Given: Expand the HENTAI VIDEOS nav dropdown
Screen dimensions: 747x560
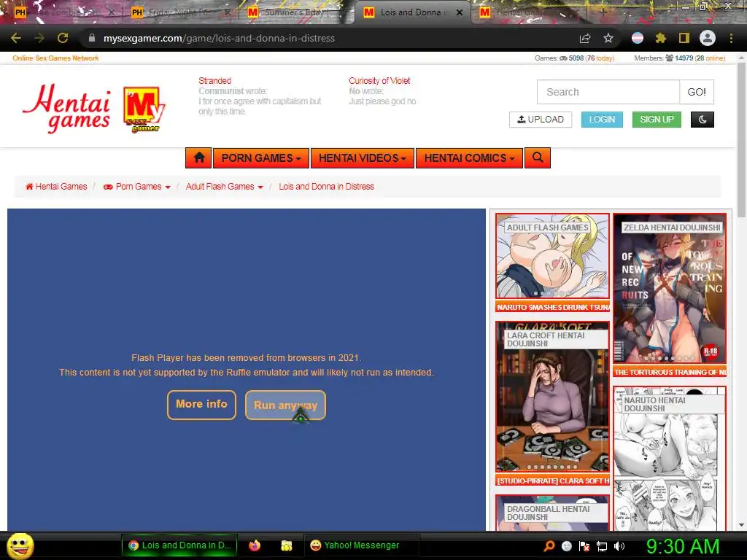Looking at the screenshot, I should (362, 158).
